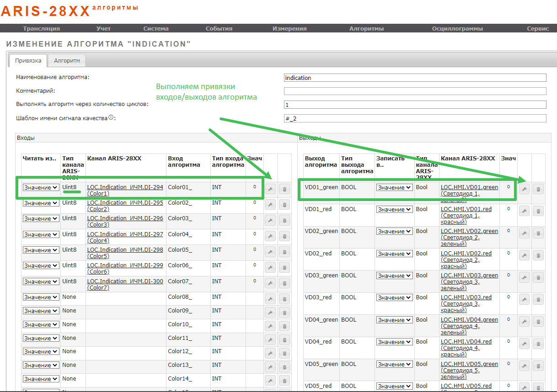Click info icon next to quality signal template
This screenshot has width=557, height=392.
(111, 117)
